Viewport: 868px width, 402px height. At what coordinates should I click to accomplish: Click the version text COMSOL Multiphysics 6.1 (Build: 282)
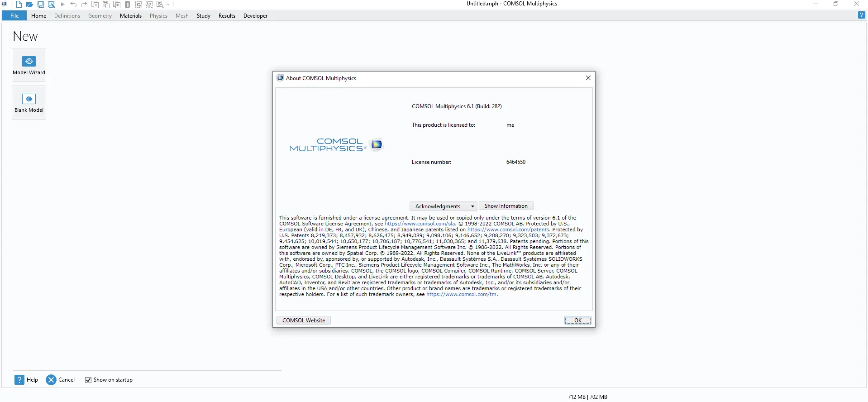click(457, 106)
